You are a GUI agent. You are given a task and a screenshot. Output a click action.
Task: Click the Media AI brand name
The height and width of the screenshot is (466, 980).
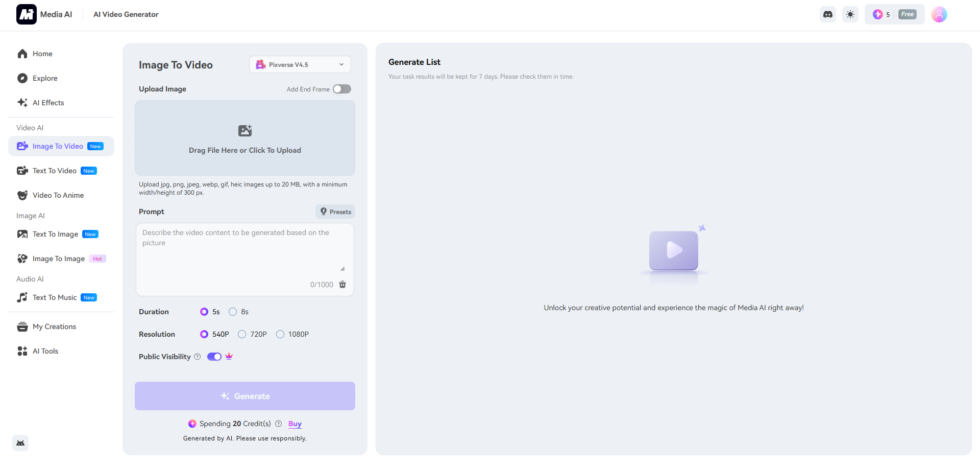pos(56,14)
